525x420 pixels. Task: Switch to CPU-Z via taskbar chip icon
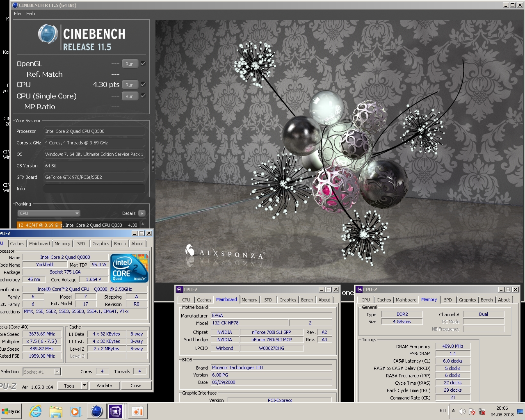116,411
